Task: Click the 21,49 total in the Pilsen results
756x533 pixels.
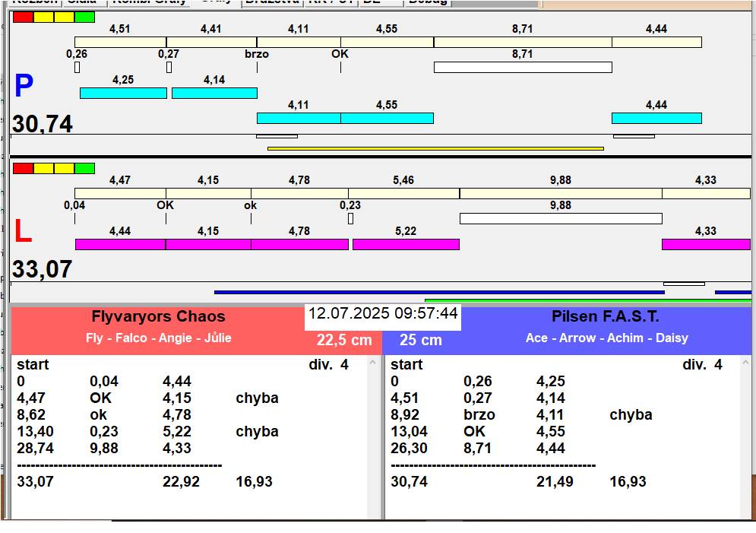Action: [555, 481]
